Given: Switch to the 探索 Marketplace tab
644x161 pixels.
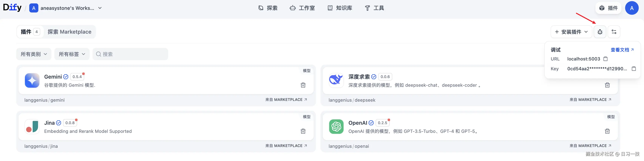Looking at the screenshot, I should (x=69, y=32).
